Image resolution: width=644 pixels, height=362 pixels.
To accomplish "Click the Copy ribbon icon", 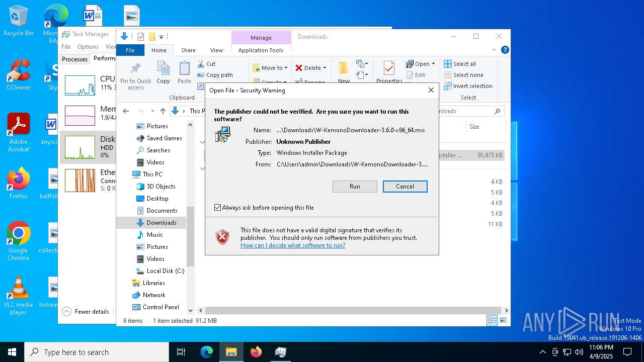I will 163,73.
